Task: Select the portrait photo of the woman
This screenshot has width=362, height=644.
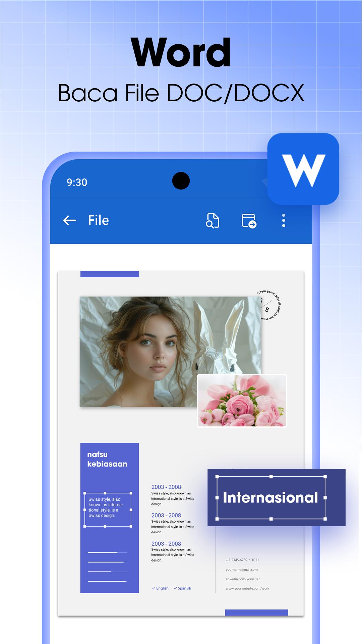Action: point(170,352)
